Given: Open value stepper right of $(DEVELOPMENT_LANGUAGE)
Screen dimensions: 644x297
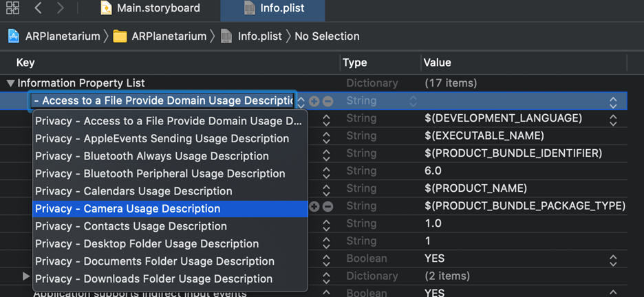Looking at the screenshot, I should tap(613, 120).
